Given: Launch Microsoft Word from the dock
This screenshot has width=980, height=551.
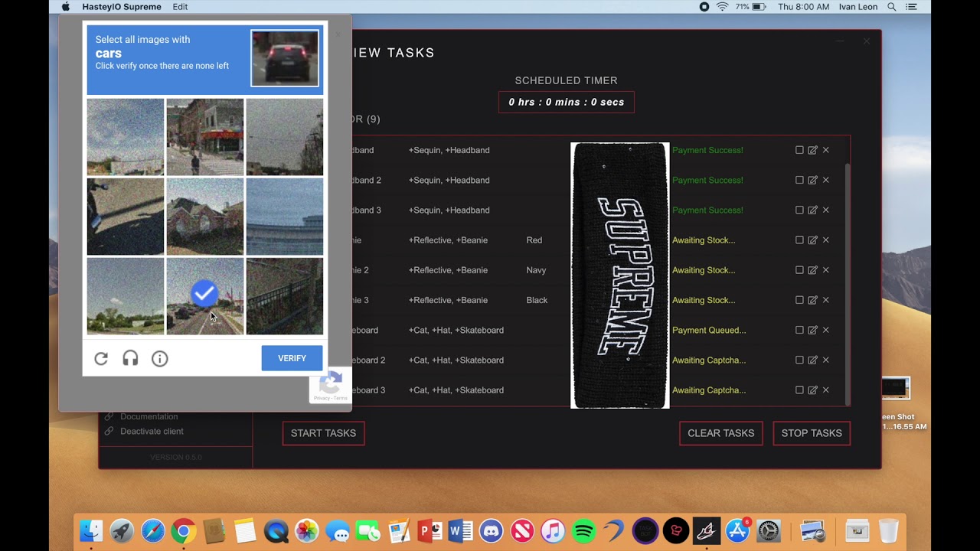Looking at the screenshot, I should (x=461, y=530).
